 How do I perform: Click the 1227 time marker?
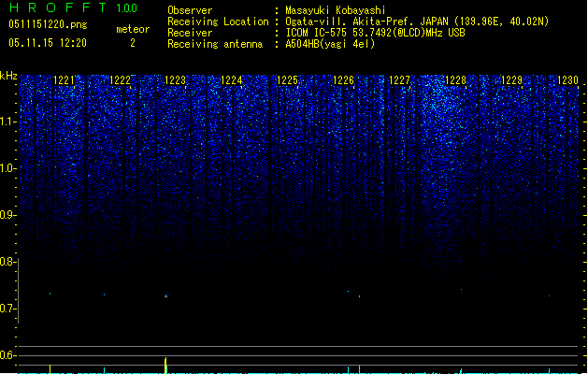[x=399, y=80]
